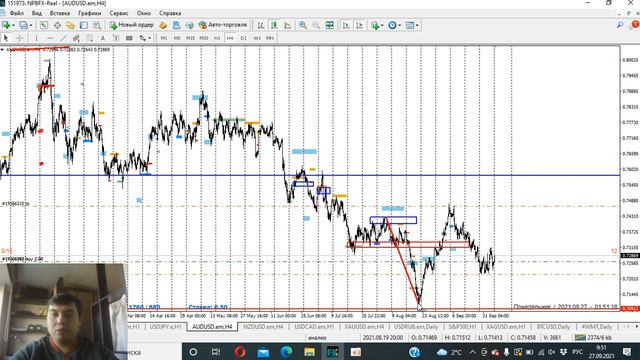
Task: Select the Cursor arrow tool
Action: click(x=6, y=38)
